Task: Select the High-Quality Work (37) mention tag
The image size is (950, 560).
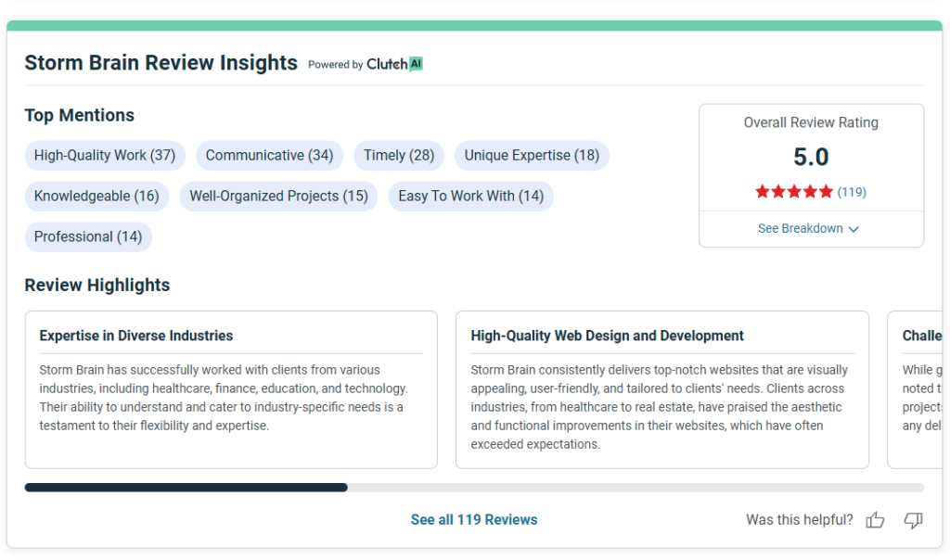Action: click(x=105, y=156)
